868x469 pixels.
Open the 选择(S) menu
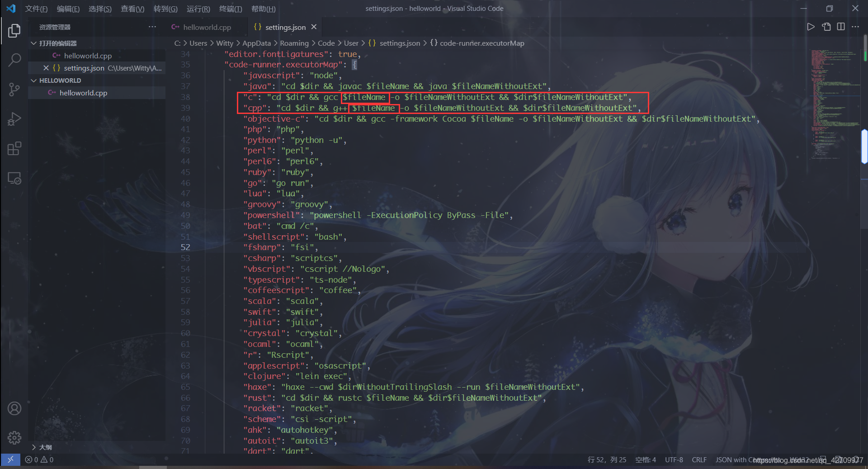(100, 9)
